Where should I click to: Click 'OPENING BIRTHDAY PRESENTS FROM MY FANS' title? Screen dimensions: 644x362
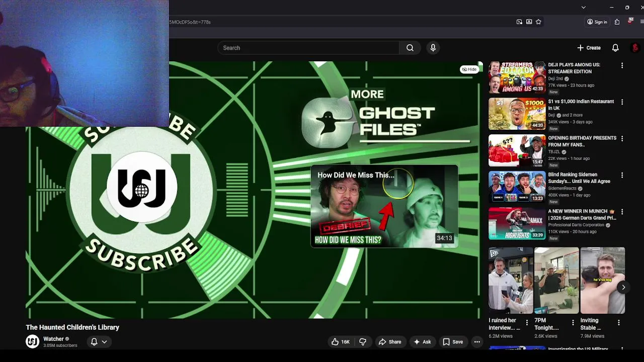[x=582, y=141]
